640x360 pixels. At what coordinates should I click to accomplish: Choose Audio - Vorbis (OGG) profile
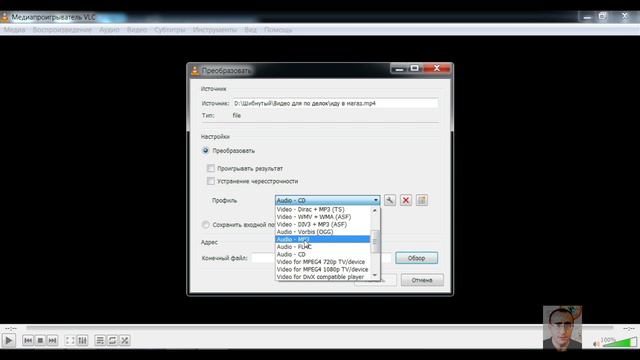coord(323,232)
